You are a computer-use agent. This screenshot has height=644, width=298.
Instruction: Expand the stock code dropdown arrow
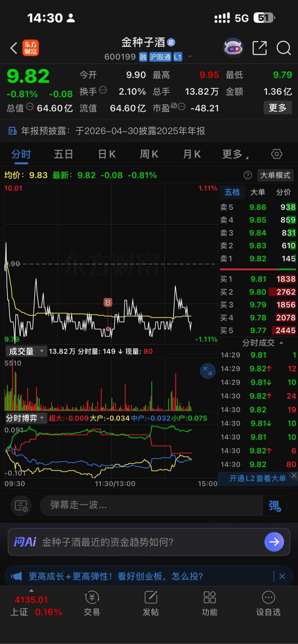pos(190,57)
